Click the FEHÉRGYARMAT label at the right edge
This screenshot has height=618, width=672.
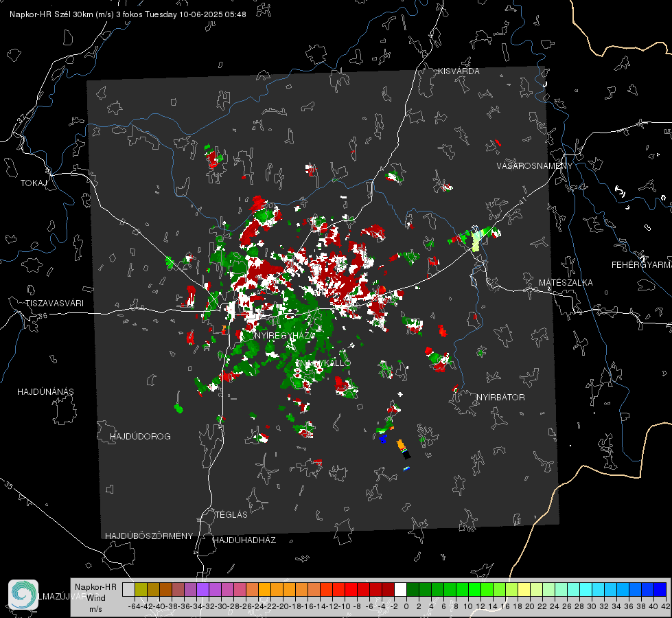tap(641, 265)
